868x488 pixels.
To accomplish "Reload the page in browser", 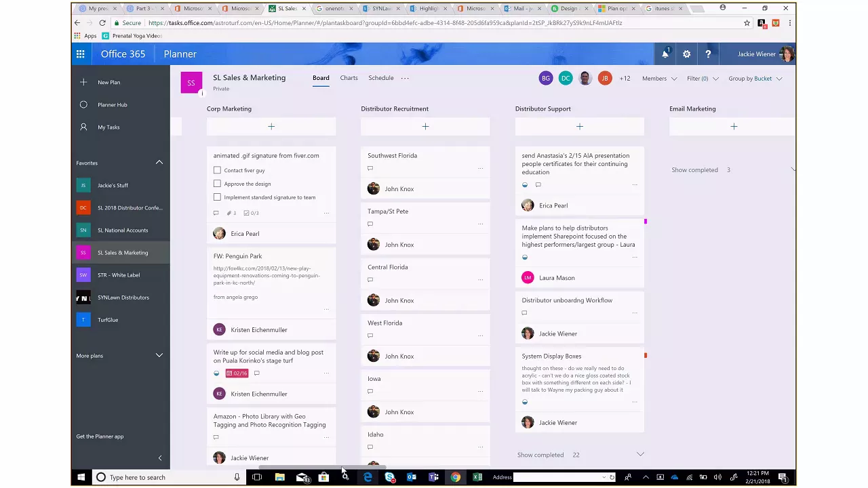I will (102, 22).
